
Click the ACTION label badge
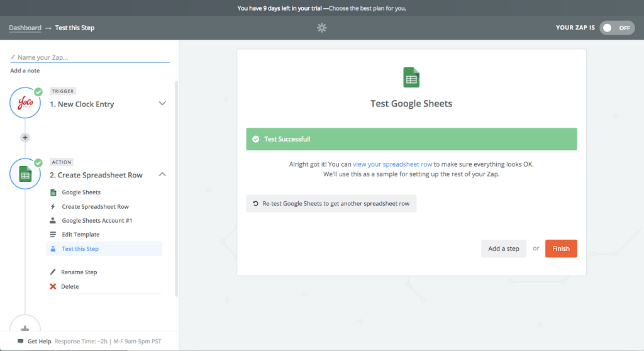coord(62,162)
